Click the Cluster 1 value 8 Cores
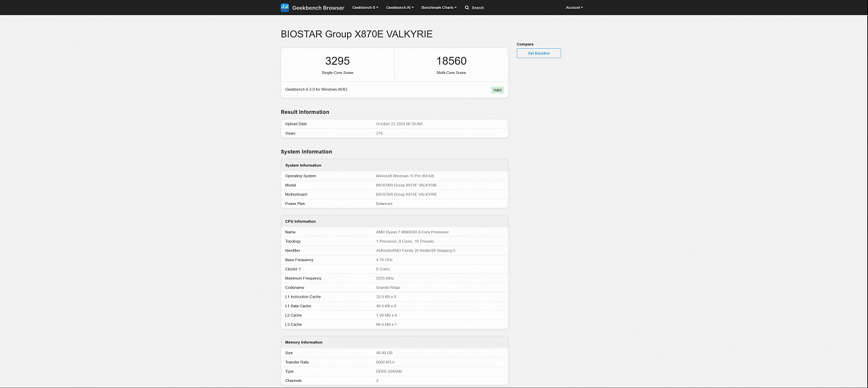868x388 pixels. tap(383, 269)
